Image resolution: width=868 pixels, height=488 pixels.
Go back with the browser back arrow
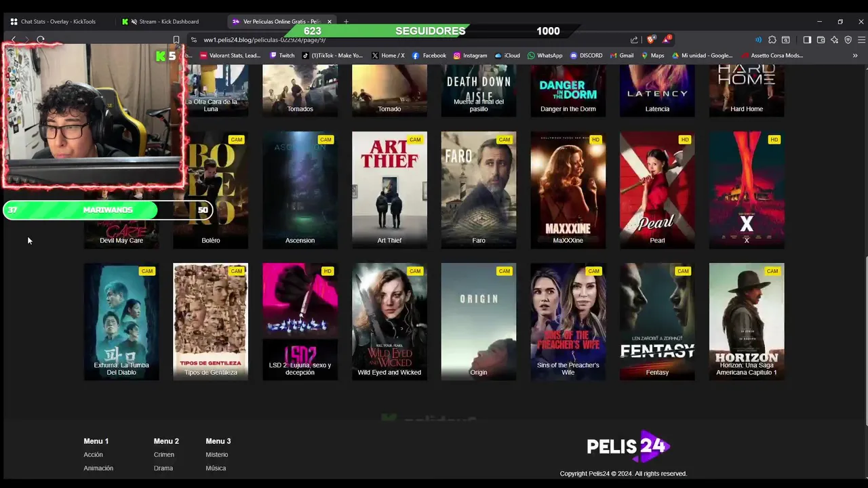tap(13, 40)
